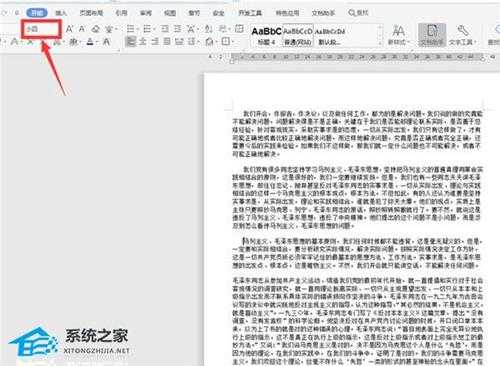Toggle justify alignment
Screen dimensions: 500x366
tap(167, 42)
